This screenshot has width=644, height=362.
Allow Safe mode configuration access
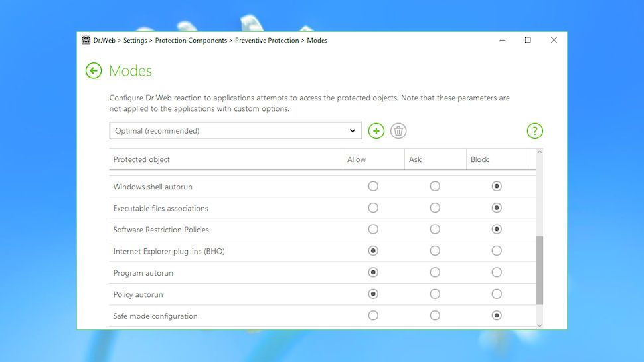373,316
